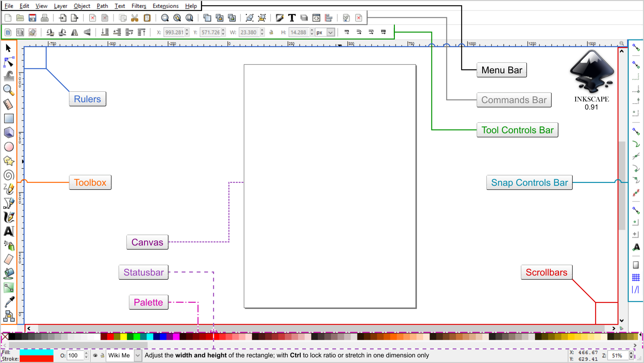This screenshot has width=644, height=363.
Task: Click the cyan Fill color swatch
Action: point(36,352)
